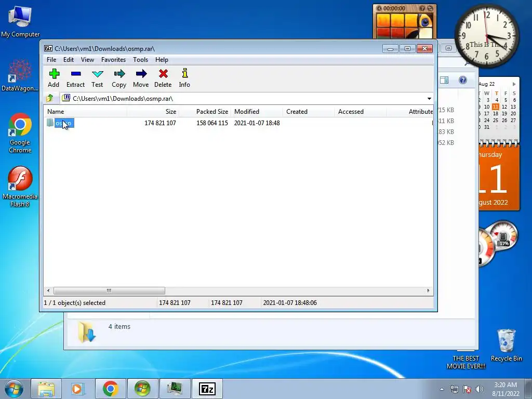Expand the address path dropdown

(x=429, y=98)
